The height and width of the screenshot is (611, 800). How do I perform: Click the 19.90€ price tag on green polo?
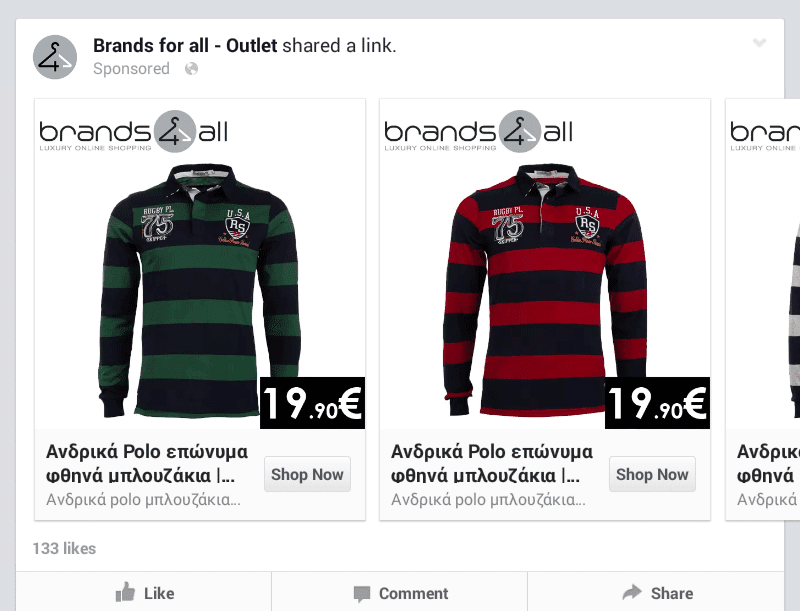312,403
